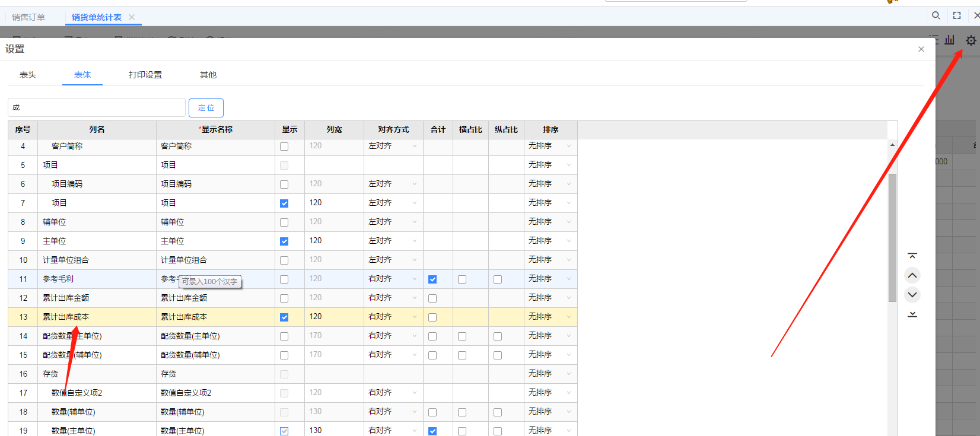Check 横占比 for the 参考毛利 row
Viewport: 980px width, 436px height.
click(x=462, y=279)
